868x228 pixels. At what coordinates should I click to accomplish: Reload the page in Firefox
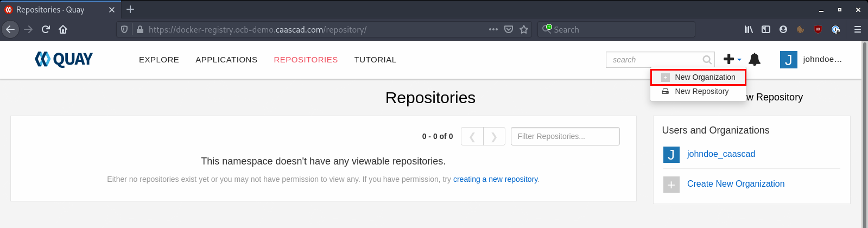click(x=46, y=29)
